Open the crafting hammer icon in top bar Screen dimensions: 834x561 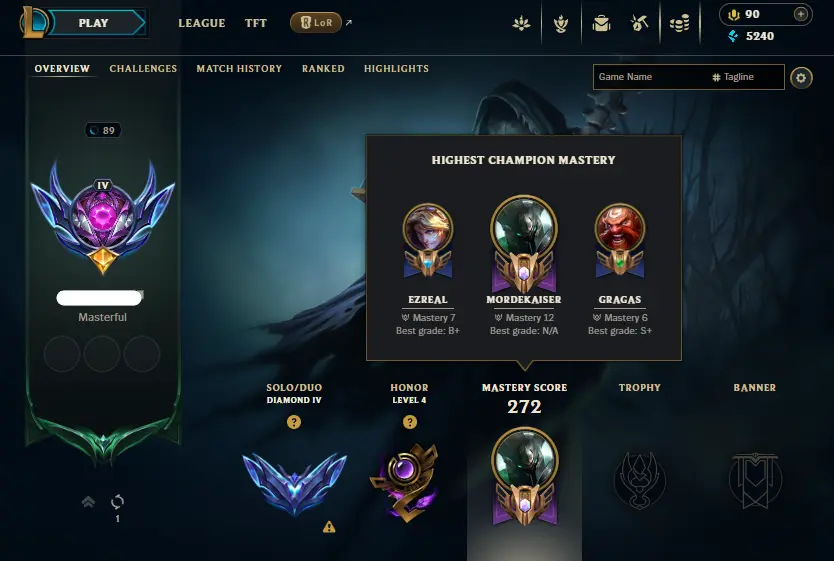point(639,23)
